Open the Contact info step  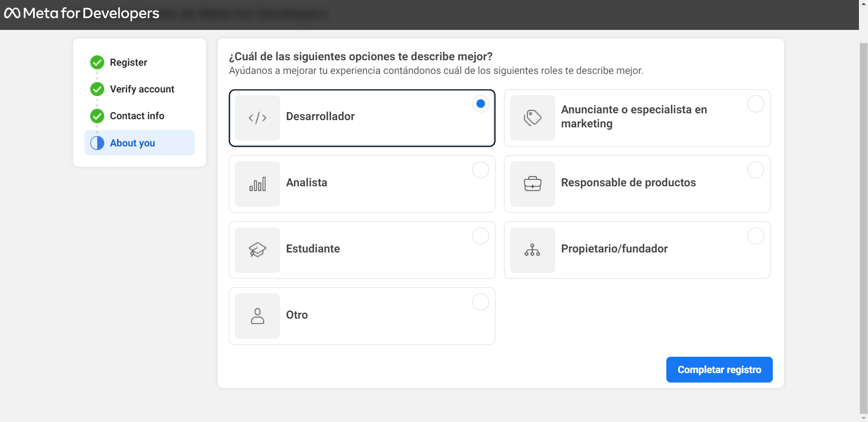coord(137,116)
